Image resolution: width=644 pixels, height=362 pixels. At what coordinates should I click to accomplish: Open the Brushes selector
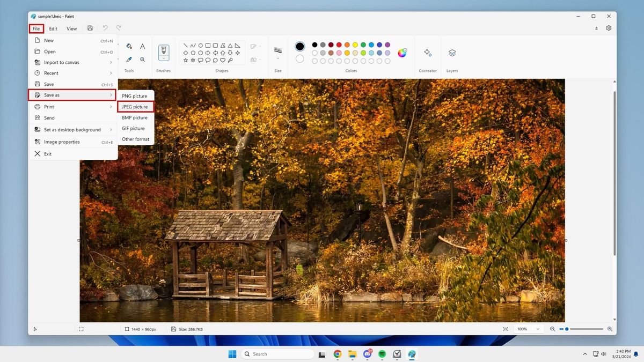click(x=163, y=52)
